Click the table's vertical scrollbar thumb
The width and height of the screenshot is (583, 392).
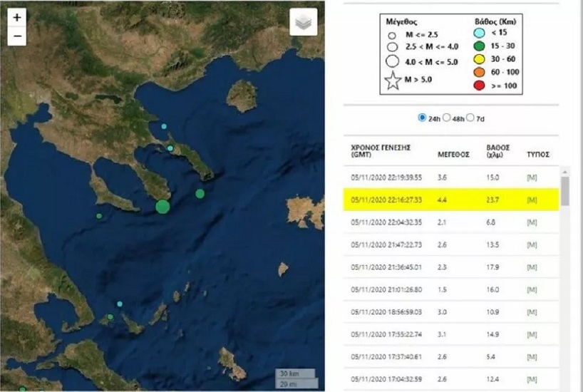pyautogui.click(x=565, y=191)
